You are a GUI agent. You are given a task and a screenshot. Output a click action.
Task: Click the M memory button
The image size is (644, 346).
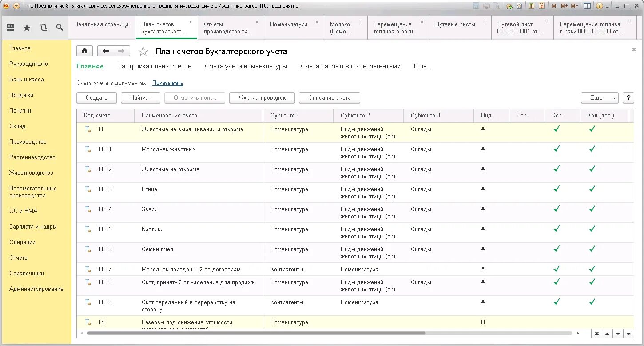554,6
